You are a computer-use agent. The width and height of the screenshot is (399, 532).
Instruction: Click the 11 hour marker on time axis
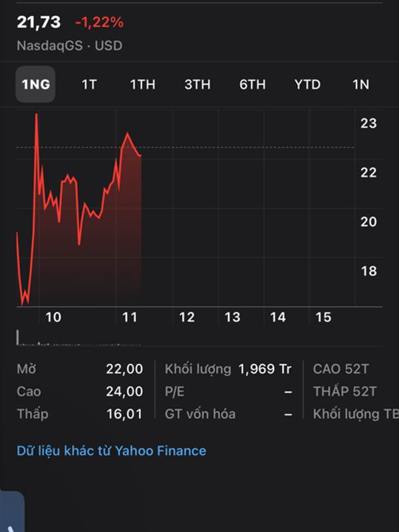[x=130, y=317]
